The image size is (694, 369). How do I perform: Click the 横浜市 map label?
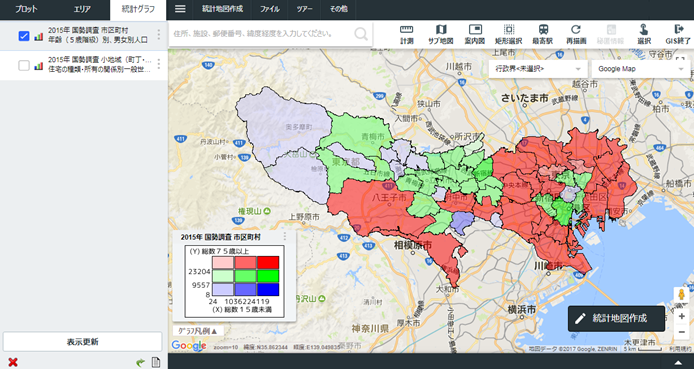click(522, 309)
